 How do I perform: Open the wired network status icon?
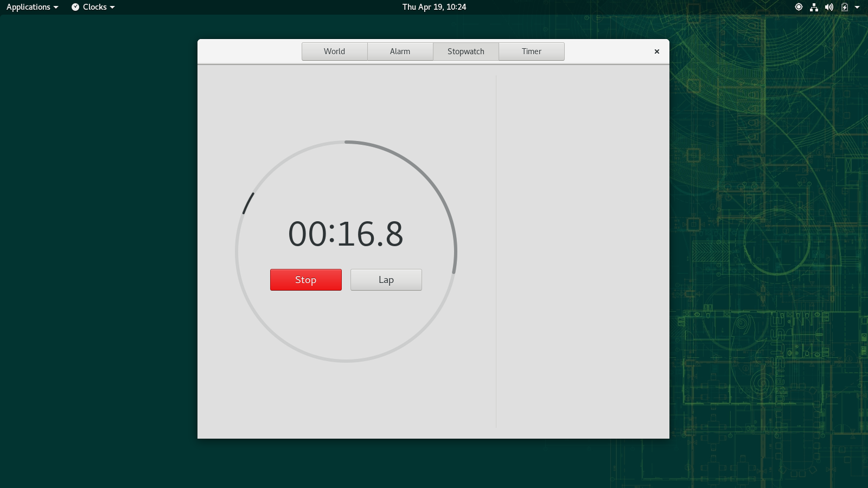814,7
